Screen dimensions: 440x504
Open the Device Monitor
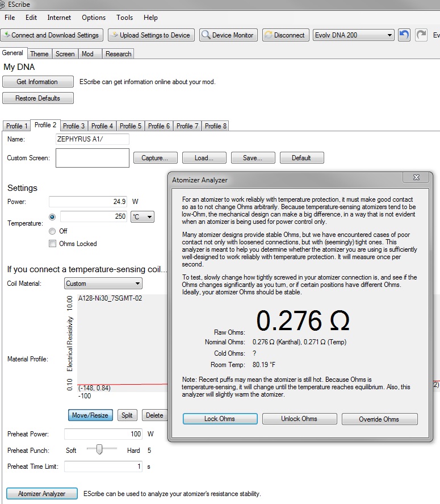pos(228,35)
